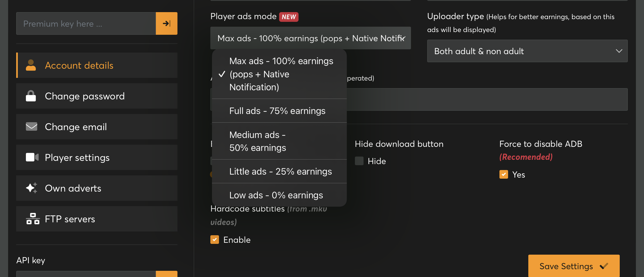Click the Change email envelope icon
644x277 pixels.
[32, 126]
